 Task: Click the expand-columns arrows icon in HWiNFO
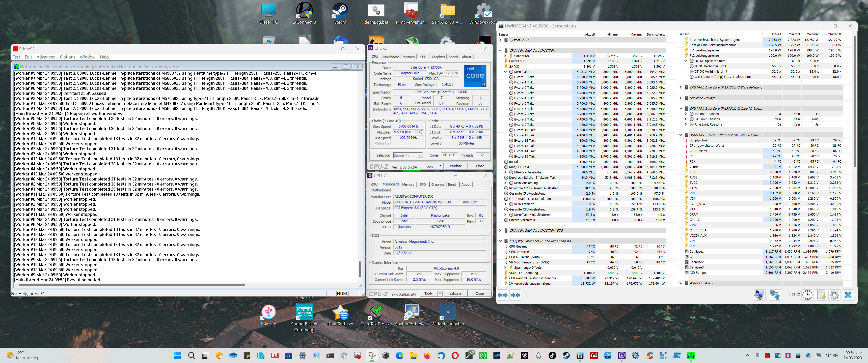502,295
